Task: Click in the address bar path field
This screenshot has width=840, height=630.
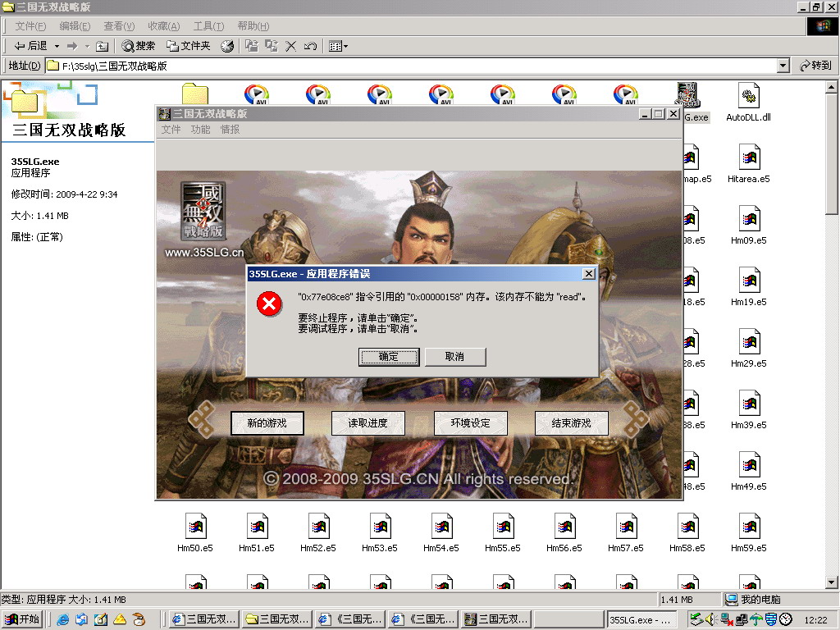Action: tap(410, 66)
